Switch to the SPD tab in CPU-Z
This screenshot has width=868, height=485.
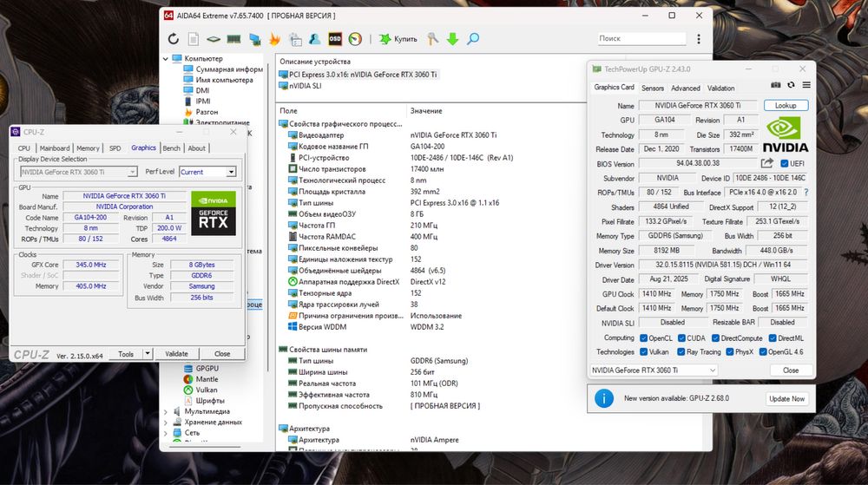(x=115, y=148)
